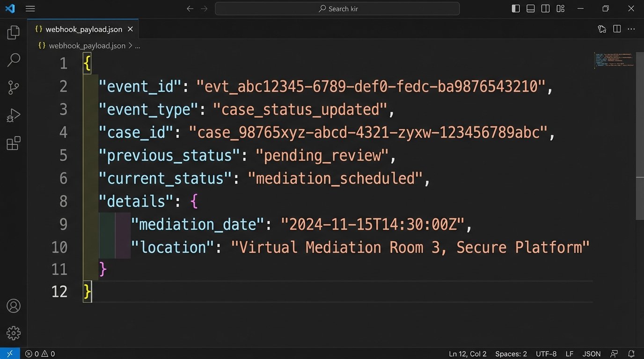This screenshot has width=644, height=359.
Task: Open the Accounts menu icon
Action: pos(14,306)
